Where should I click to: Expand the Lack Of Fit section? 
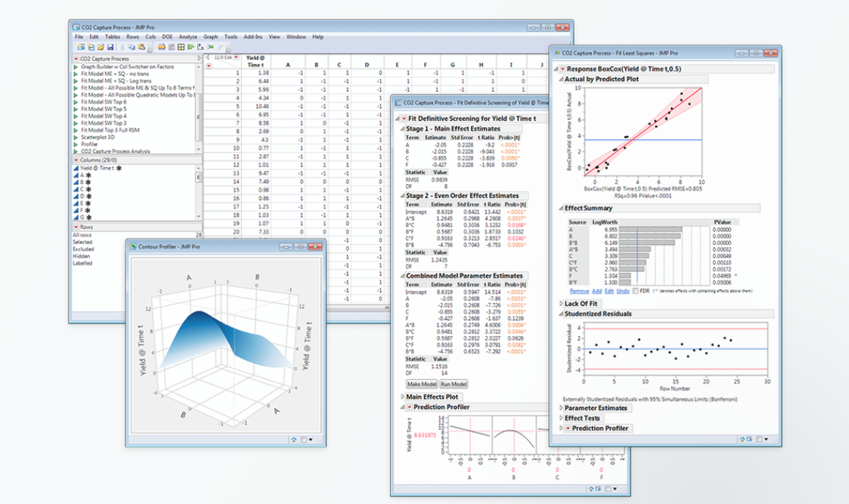pos(561,303)
